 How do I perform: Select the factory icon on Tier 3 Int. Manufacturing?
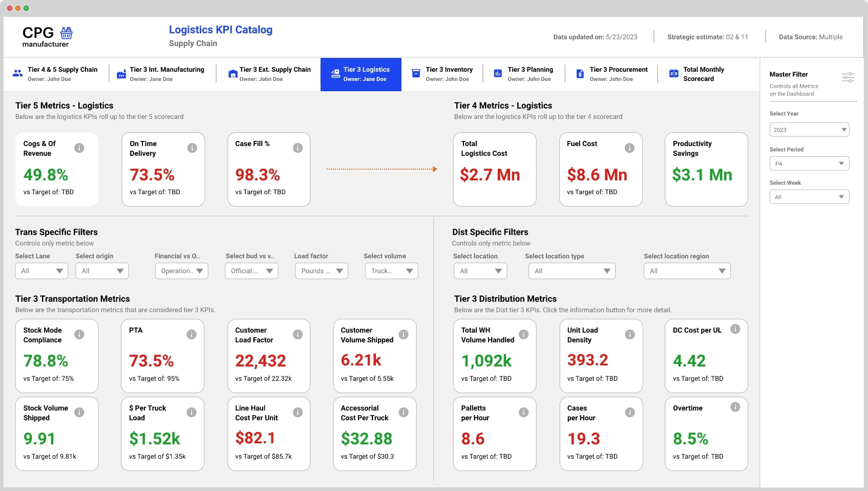pos(121,74)
